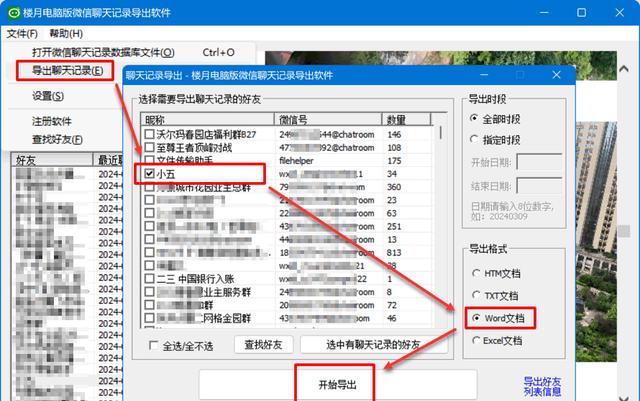Image resolution: width=640 pixels, height=401 pixels.
Task: Click the 选中有聊天记录的好友 button
Action: click(374, 345)
